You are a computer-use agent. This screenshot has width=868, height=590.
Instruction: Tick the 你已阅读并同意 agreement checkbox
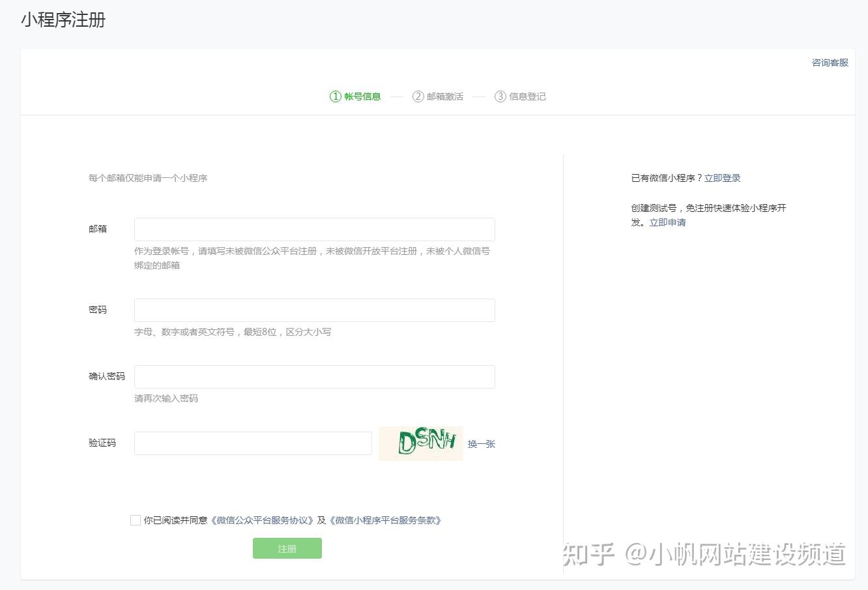point(136,520)
